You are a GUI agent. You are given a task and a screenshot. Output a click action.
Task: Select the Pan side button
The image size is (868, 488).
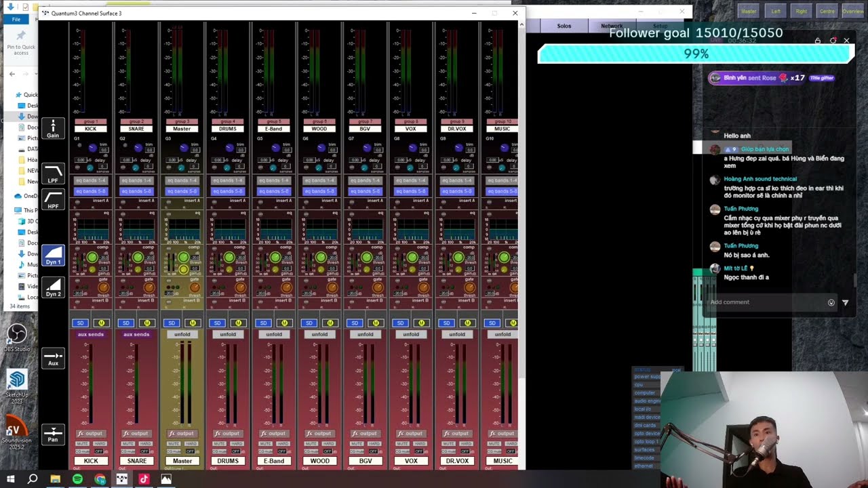(53, 434)
